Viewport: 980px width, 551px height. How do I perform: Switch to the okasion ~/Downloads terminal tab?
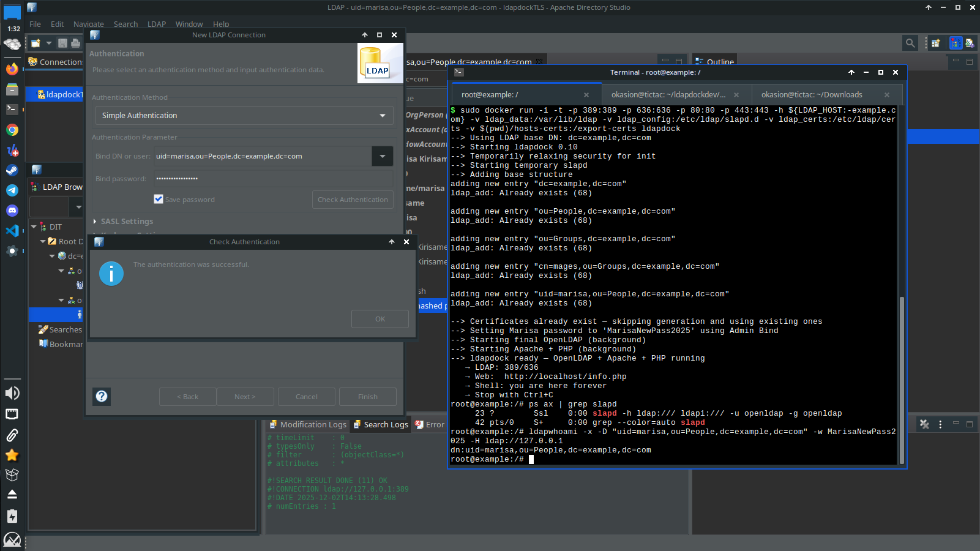(812, 95)
